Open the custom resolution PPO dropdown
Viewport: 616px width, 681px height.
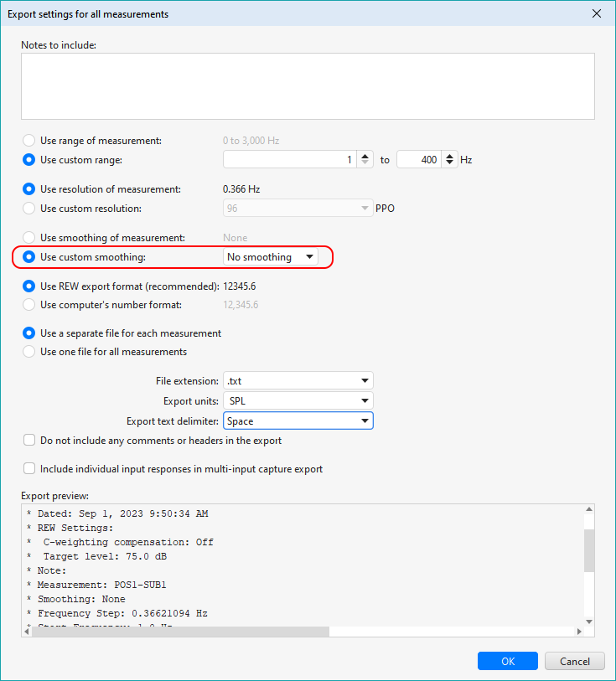(298, 209)
